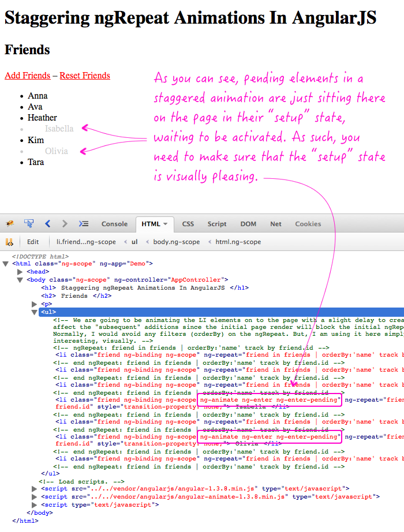Open the HTML tab dropdown arrow

165,224
